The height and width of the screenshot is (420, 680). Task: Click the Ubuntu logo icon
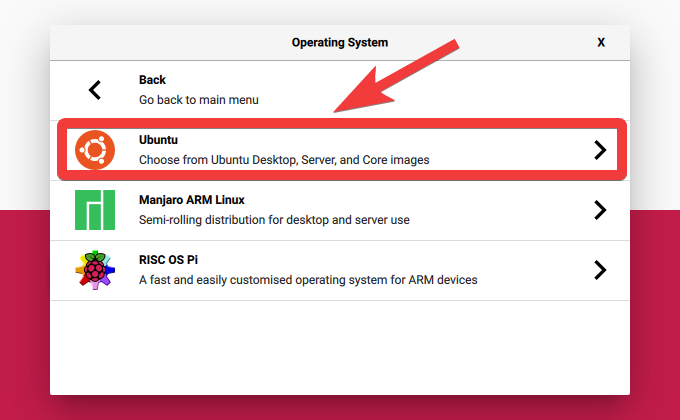[95, 150]
